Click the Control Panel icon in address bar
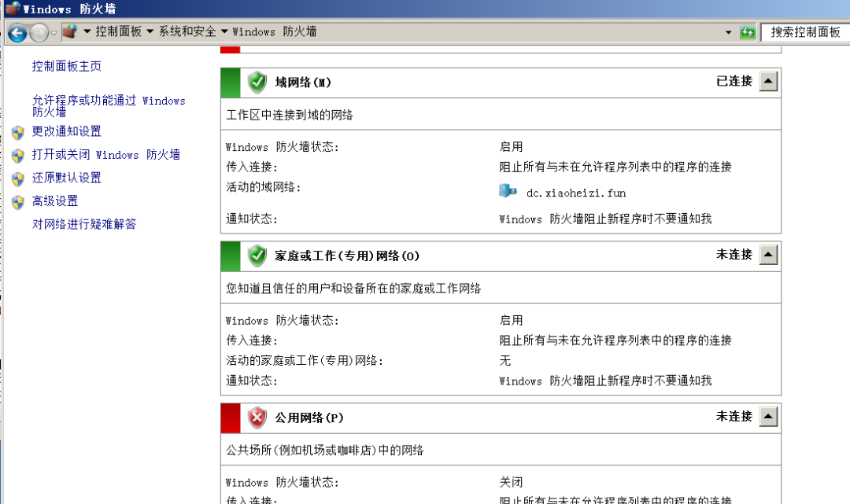This screenshot has height=504, width=850. pos(69,31)
